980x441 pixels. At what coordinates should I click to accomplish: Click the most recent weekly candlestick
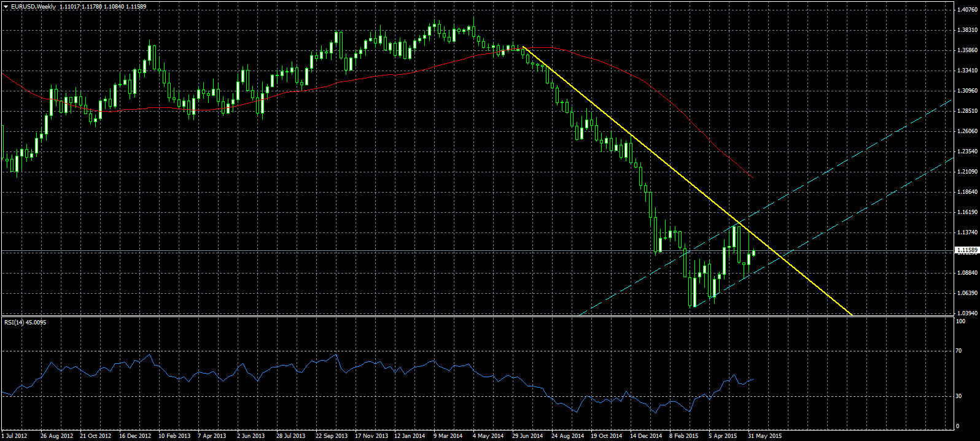[753, 253]
